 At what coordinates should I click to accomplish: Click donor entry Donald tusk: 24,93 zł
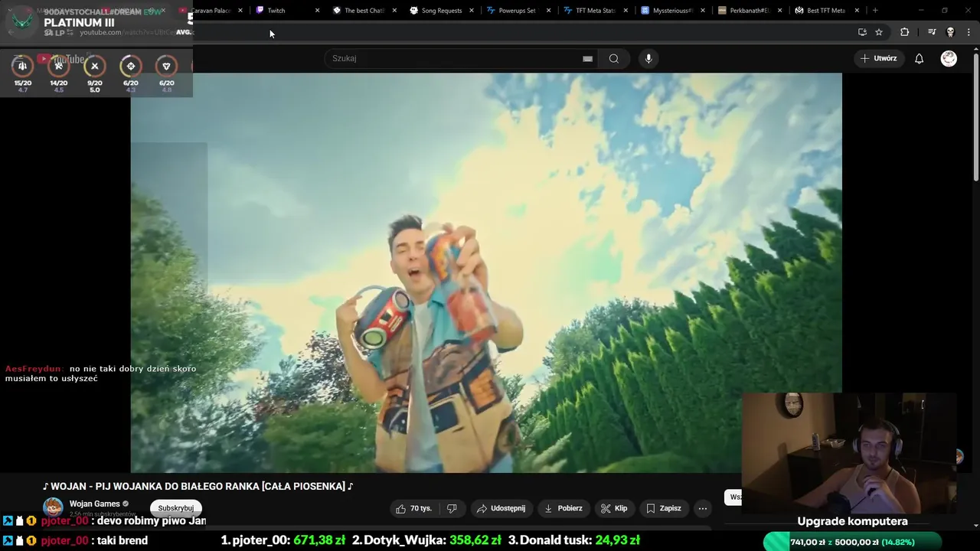tap(574, 540)
